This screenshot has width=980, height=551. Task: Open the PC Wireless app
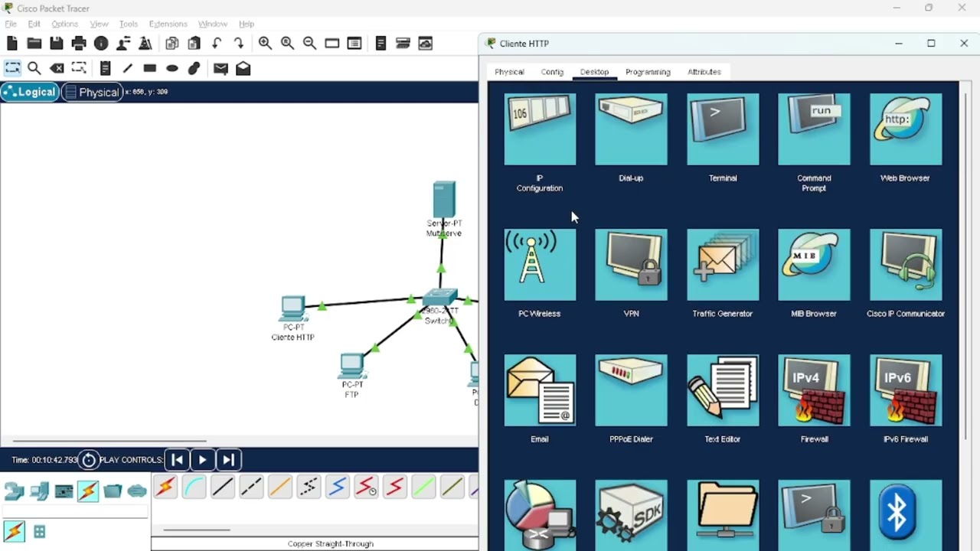540,265
